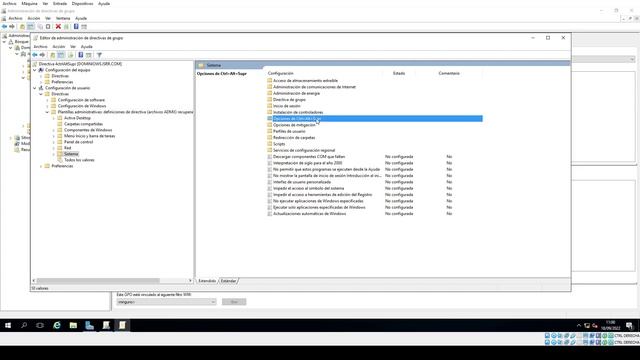
Task: Select Instalación de controladores folder
Action: pos(298,112)
